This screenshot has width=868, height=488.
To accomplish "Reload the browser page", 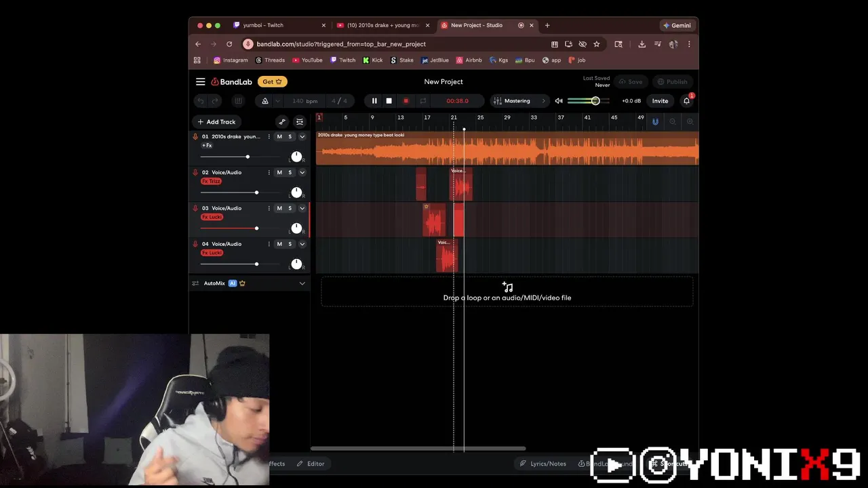I will tap(229, 44).
